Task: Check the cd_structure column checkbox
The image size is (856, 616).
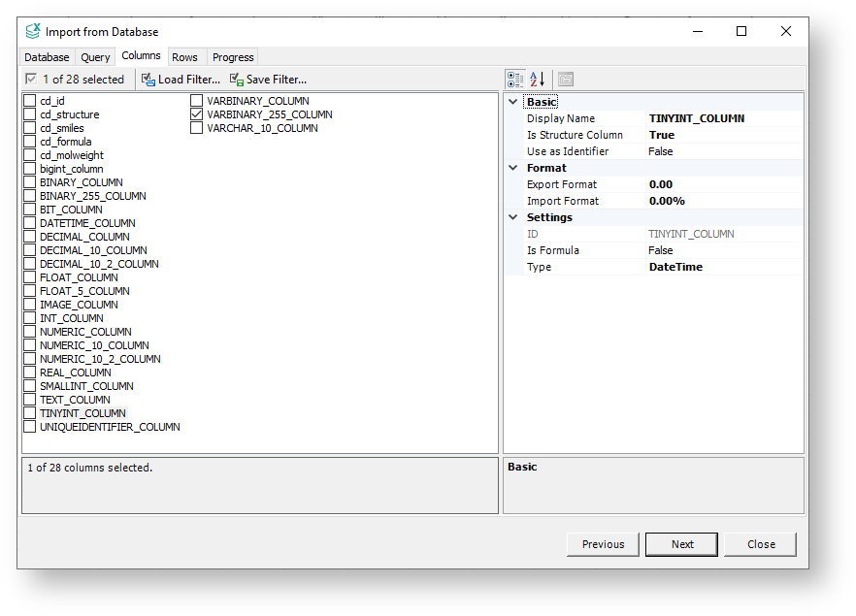Action: click(28, 113)
